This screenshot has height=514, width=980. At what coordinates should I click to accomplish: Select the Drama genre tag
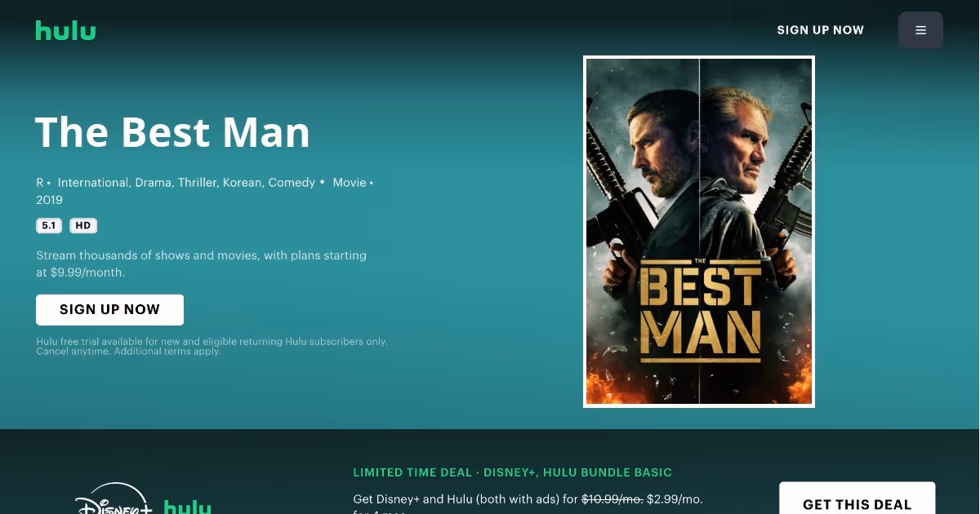tap(154, 183)
